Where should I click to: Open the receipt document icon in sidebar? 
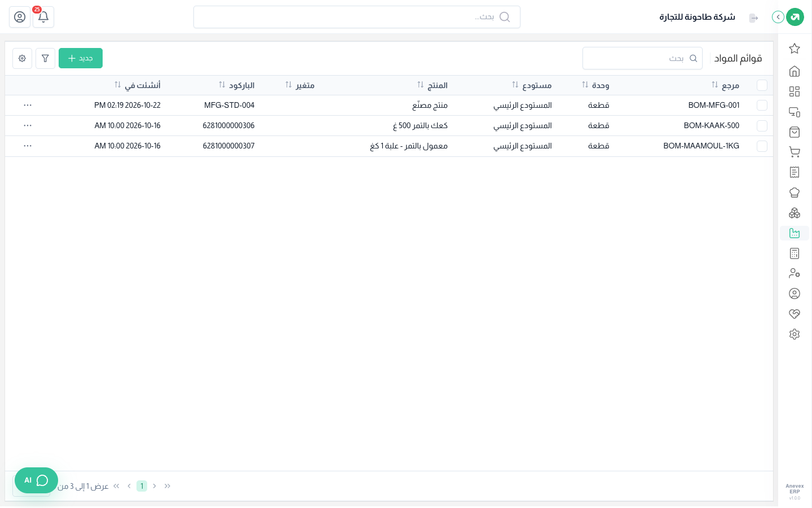pyautogui.click(x=795, y=172)
